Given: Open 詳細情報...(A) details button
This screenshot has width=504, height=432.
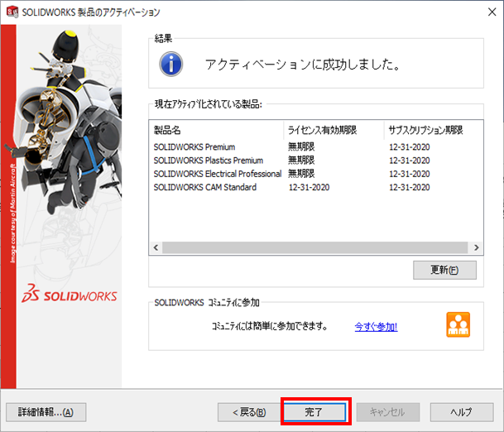Looking at the screenshot, I should (x=46, y=412).
